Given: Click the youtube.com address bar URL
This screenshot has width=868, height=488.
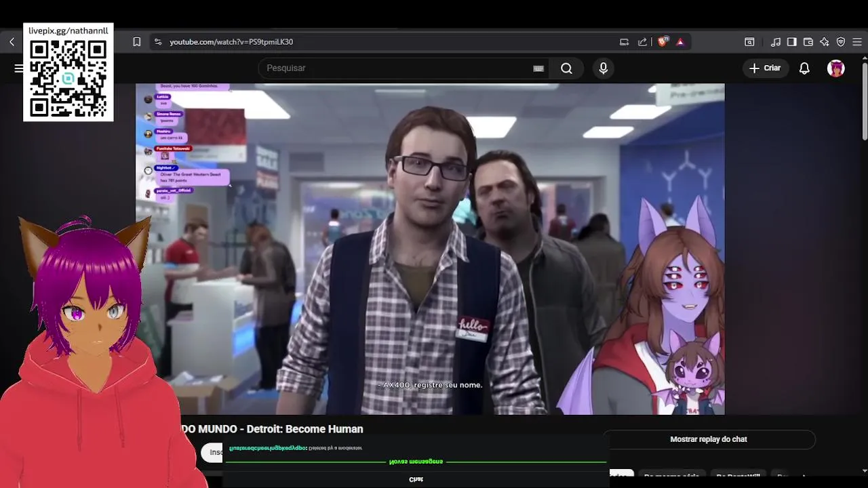Looking at the screenshot, I should [x=231, y=42].
